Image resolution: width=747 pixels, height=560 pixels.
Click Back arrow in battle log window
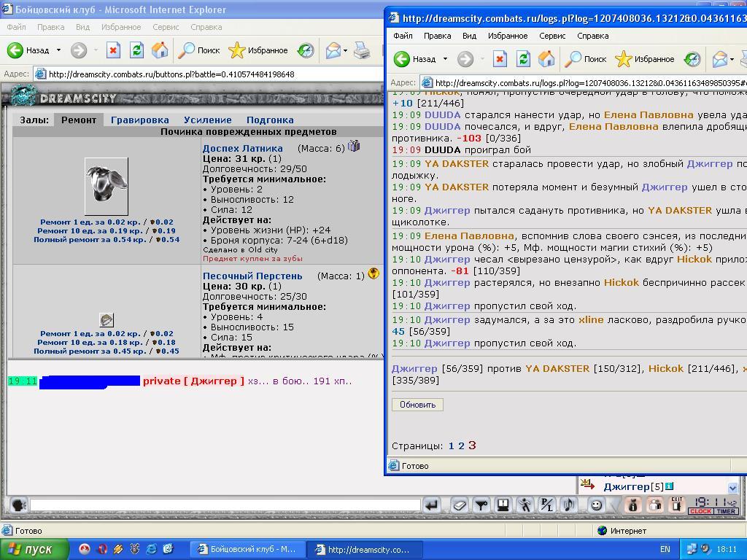(x=402, y=59)
